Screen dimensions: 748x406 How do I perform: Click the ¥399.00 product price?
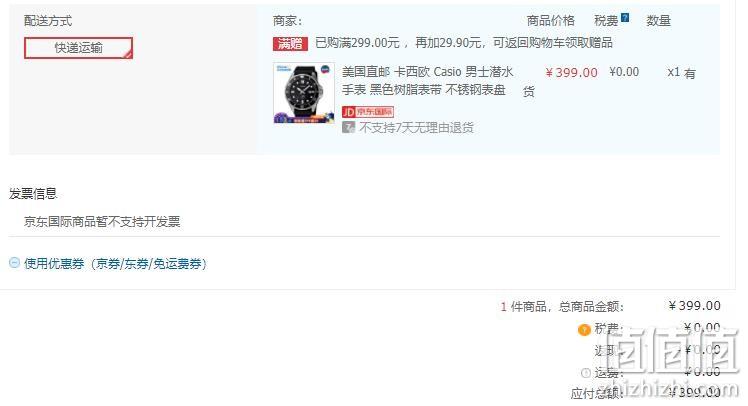571,73
